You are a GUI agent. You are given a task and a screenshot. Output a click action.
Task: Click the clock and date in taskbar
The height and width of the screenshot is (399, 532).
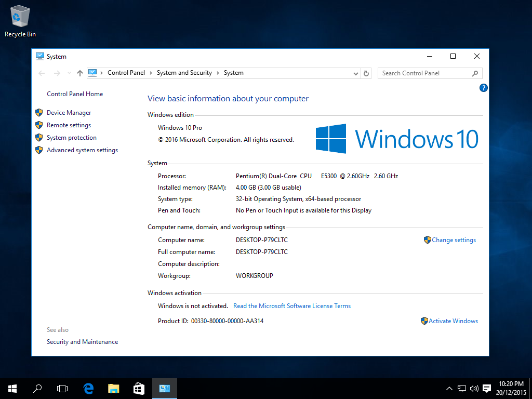[511, 389]
